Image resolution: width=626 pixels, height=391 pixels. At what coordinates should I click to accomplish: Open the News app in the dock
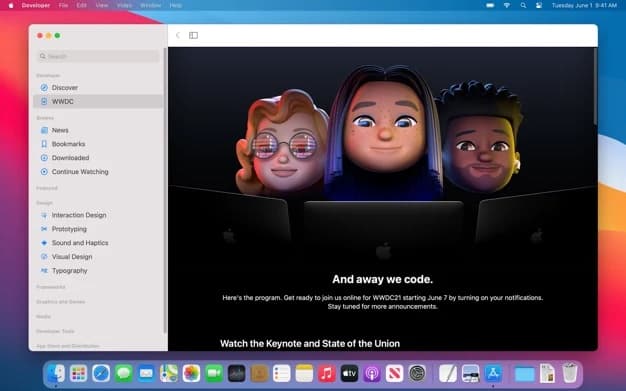394,374
